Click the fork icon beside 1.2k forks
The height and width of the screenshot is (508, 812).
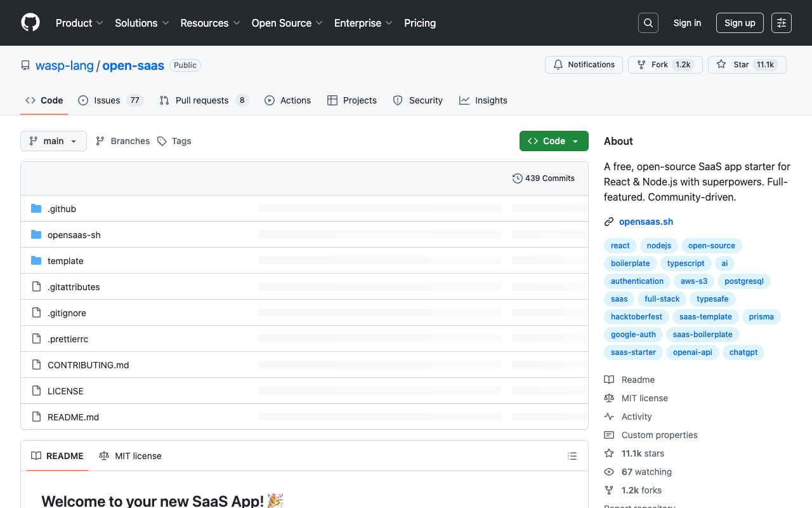609,490
